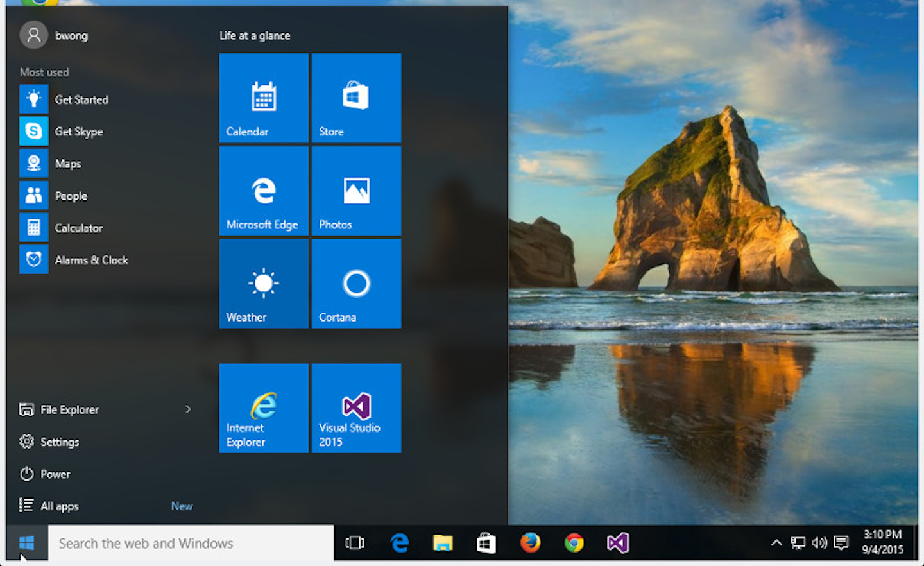The width and height of the screenshot is (924, 566).
Task: Expand the File Explorer jump list arrow
Action: tap(188, 409)
